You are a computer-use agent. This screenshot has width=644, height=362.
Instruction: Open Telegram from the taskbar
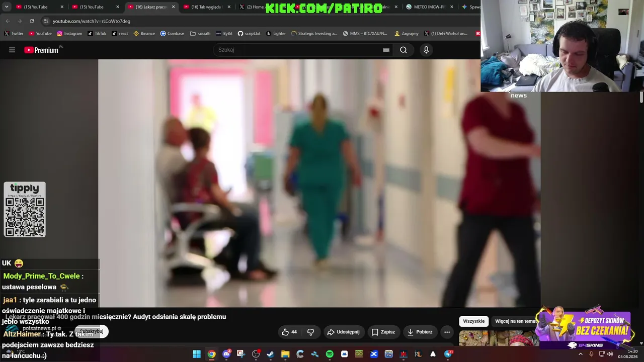pos(448,354)
